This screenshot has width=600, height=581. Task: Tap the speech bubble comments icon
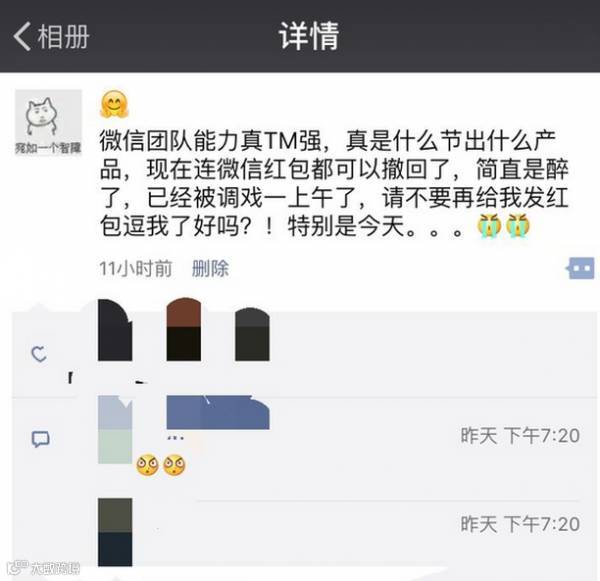[40, 439]
